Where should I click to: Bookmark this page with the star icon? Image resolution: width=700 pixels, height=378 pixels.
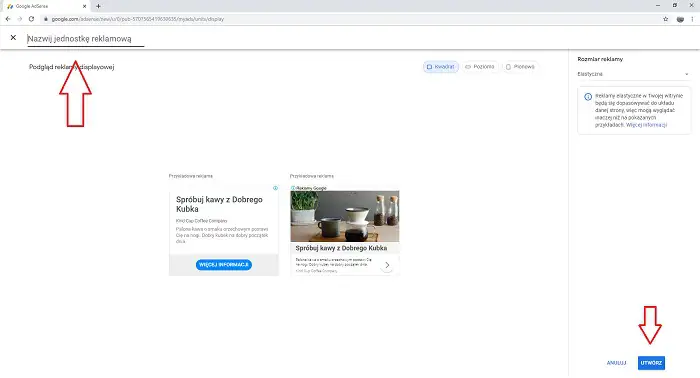click(x=666, y=19)
